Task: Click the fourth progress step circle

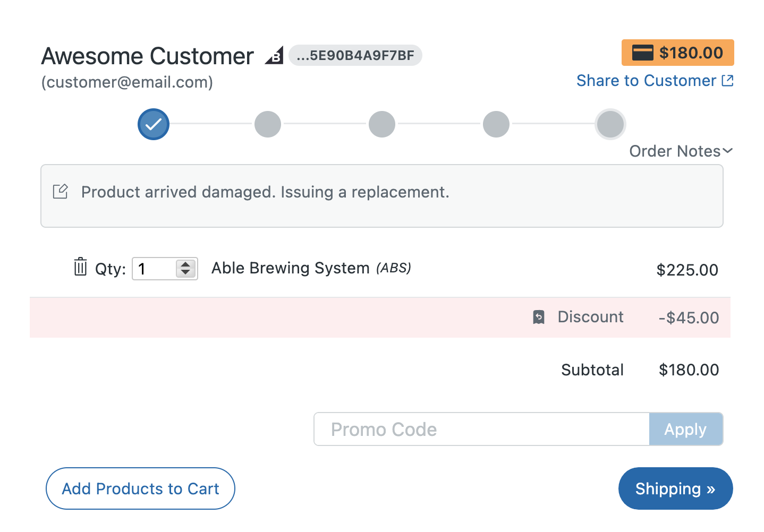Action: pos(496,124)
